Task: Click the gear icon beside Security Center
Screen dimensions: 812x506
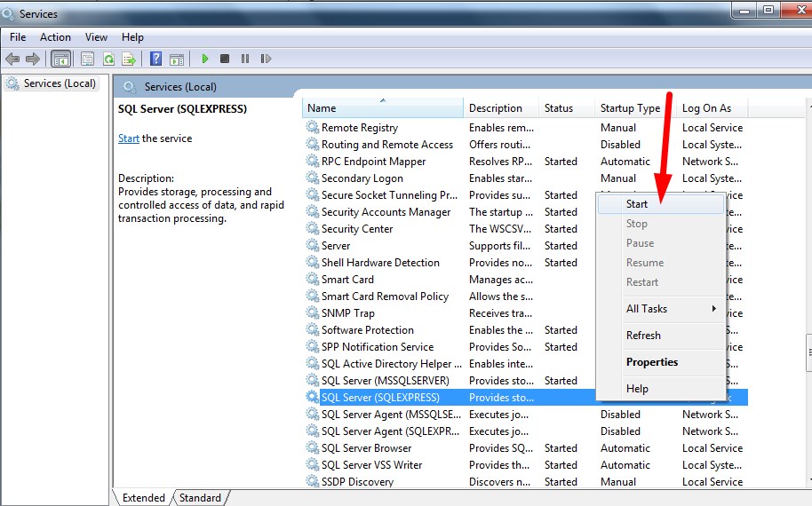Action: click(312, 228)
